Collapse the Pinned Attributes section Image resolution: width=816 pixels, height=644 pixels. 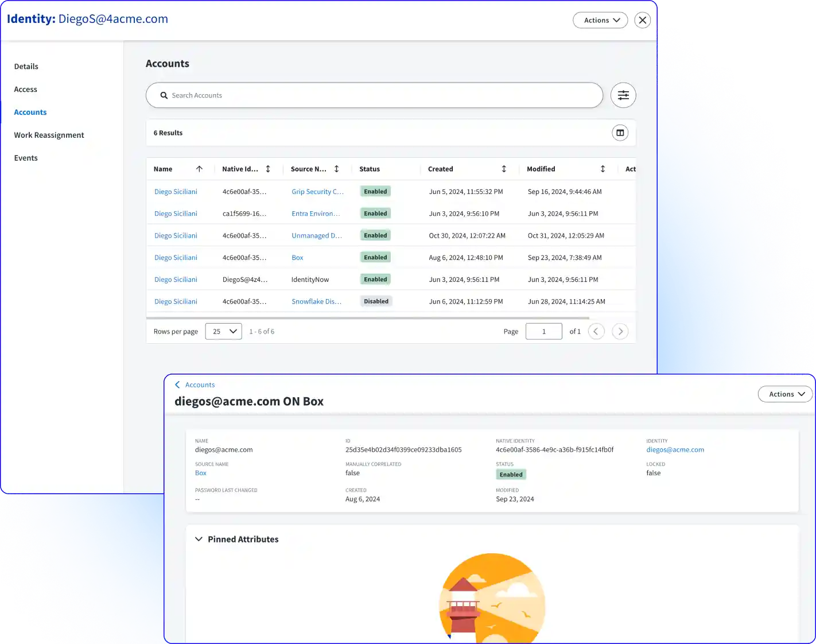(199, 539)
